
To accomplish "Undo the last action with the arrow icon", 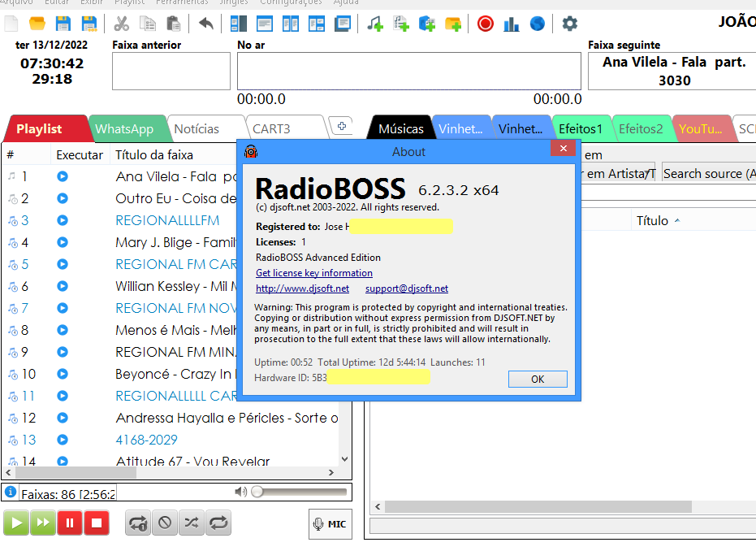I will coord(206,23).
